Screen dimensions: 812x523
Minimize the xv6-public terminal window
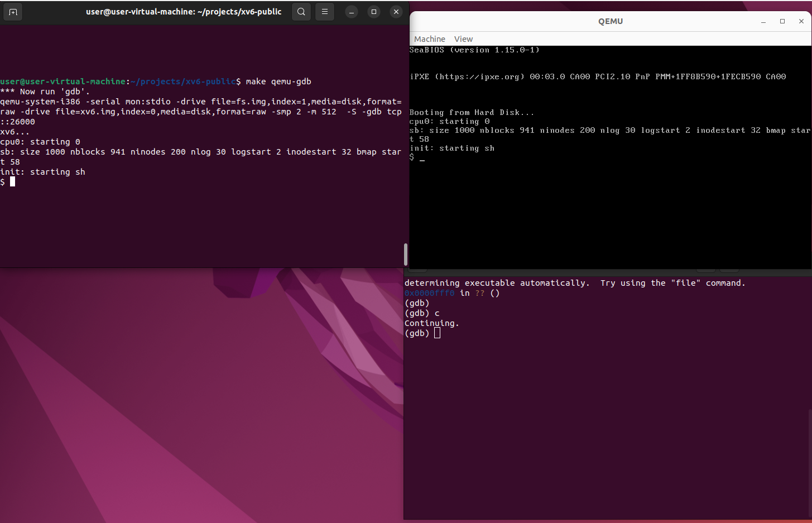click(352, 12)
